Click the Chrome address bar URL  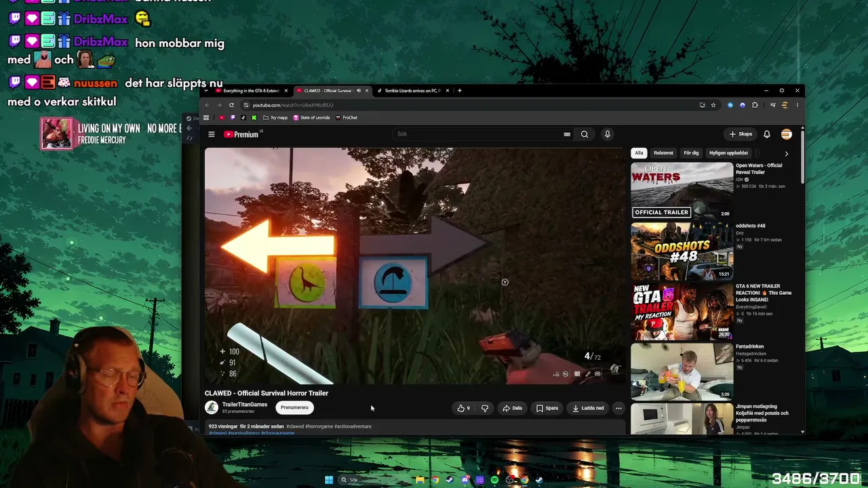tap(293, 105)
